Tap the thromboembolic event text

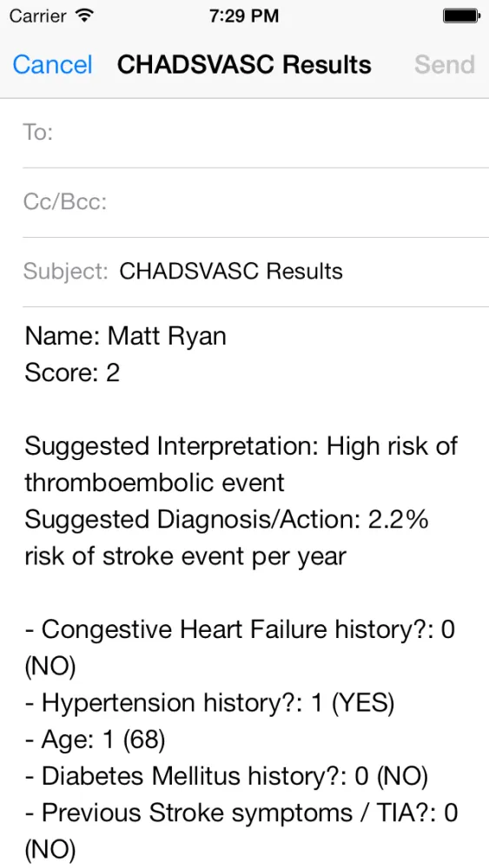point(155,483)
